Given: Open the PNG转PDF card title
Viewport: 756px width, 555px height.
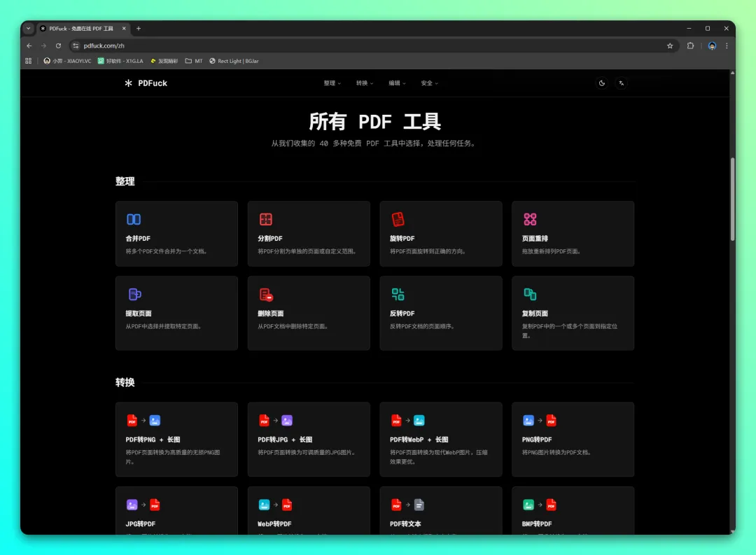Looking at the screenshot, I should [x=537, y=440].
